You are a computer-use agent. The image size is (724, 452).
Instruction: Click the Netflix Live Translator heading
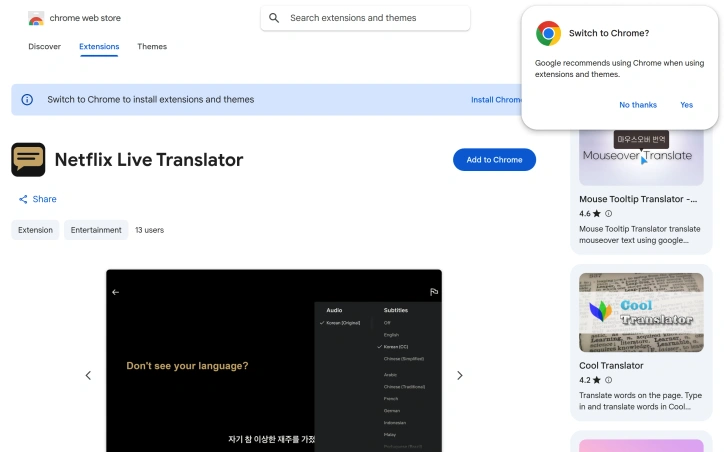pyautogui.click(x=149, y=160)
